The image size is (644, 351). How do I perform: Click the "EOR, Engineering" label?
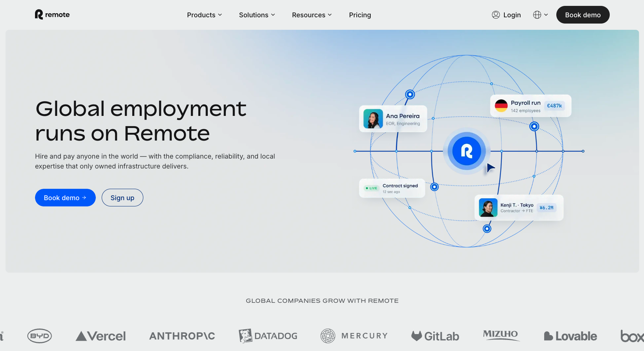coord(403,124)
